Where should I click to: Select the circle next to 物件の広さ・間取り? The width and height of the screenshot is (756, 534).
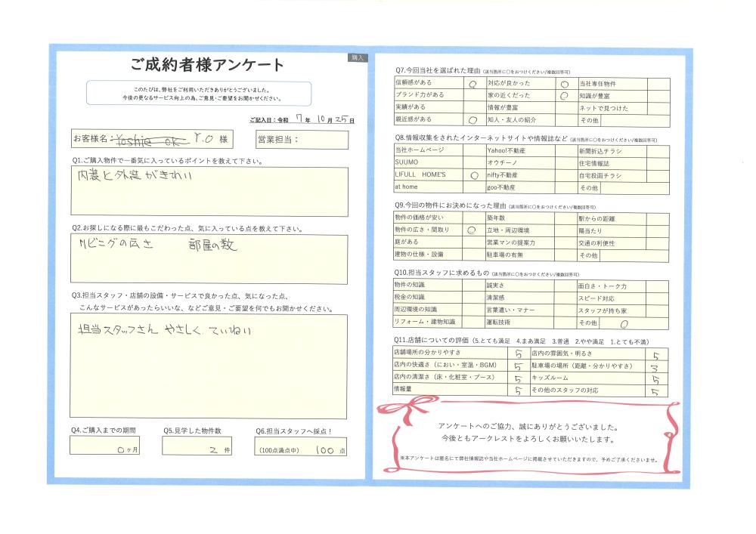[x=472, y=230]
